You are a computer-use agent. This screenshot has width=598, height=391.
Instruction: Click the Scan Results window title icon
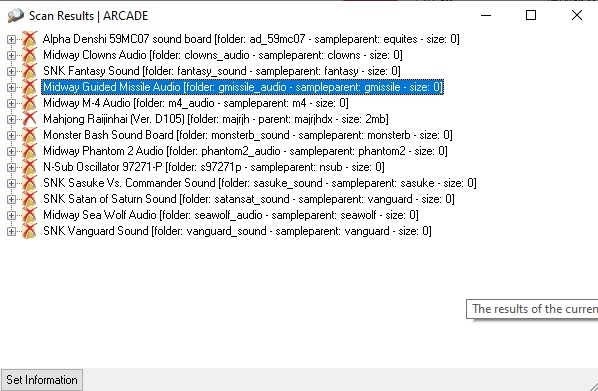pos(16,16)
